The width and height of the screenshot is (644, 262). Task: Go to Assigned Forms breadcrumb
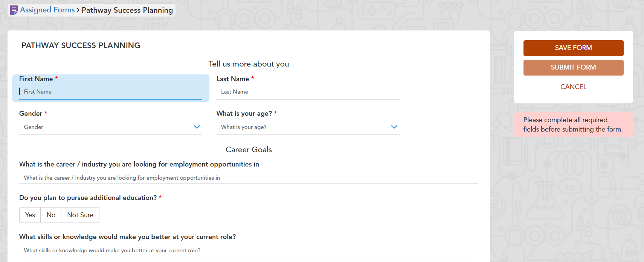[47, 10]
